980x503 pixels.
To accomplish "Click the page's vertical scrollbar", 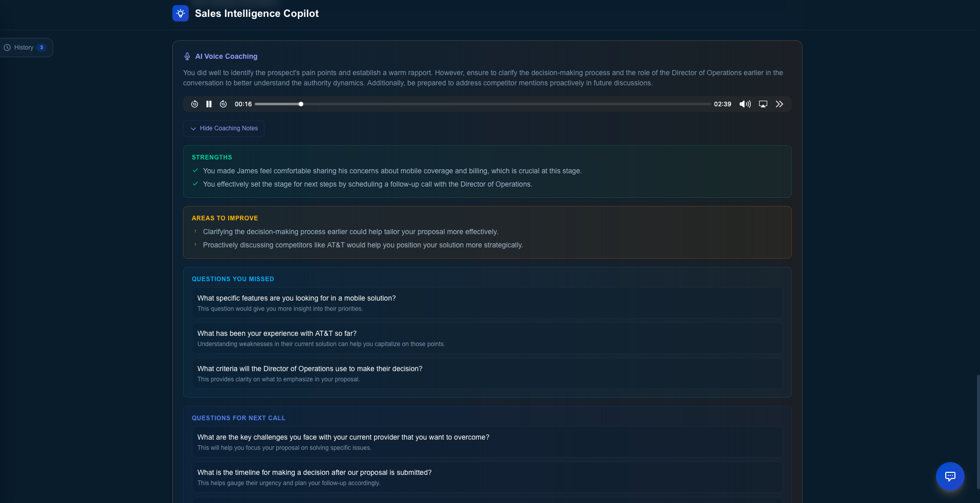I will pos(978,432).
